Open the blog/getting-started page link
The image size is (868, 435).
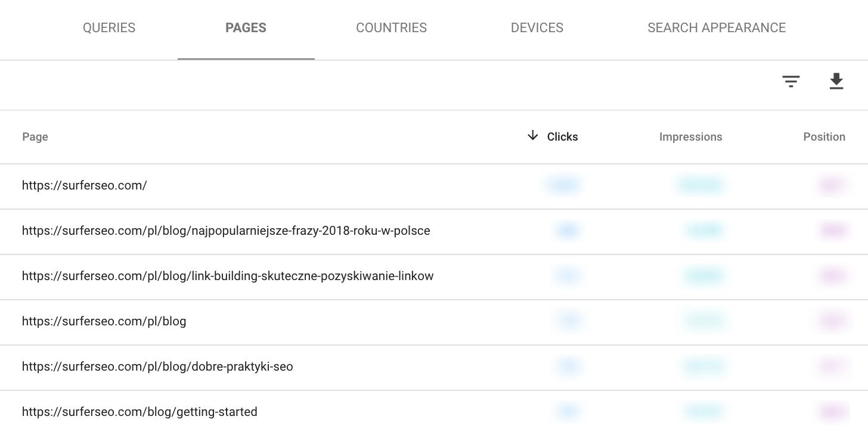[x=139, y=412]
